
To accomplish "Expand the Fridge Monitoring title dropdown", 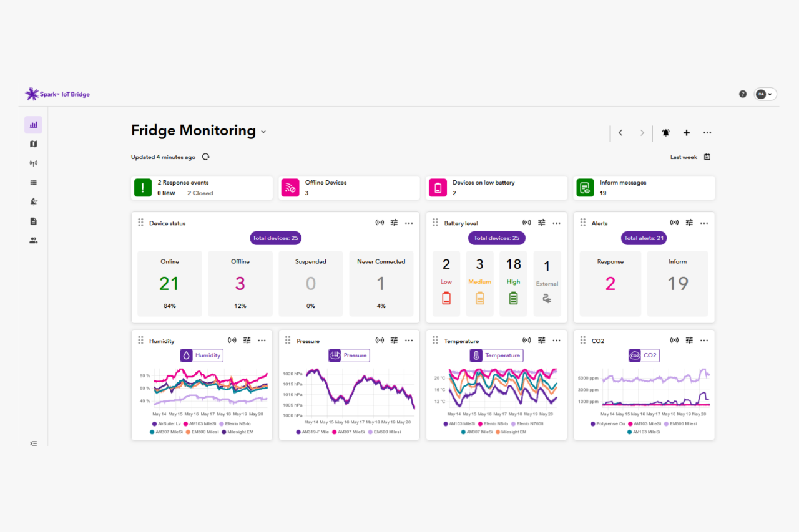I will point(263,132).
